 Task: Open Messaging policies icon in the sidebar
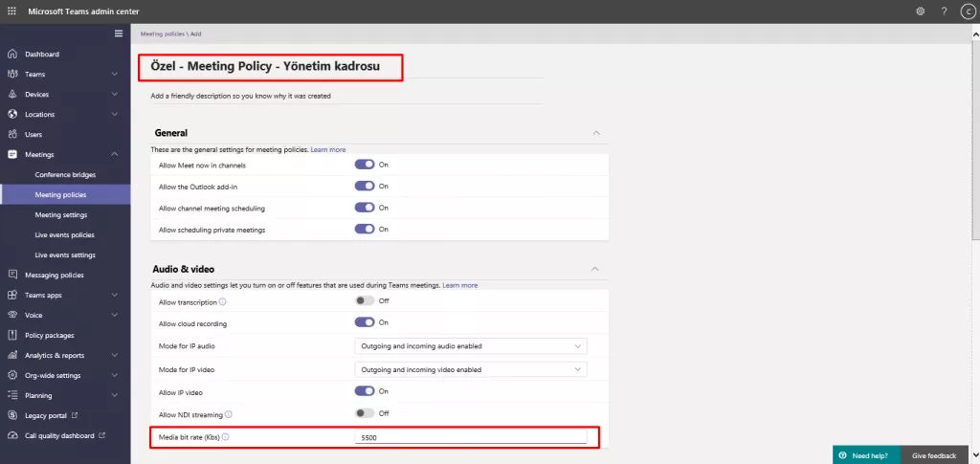12,276
